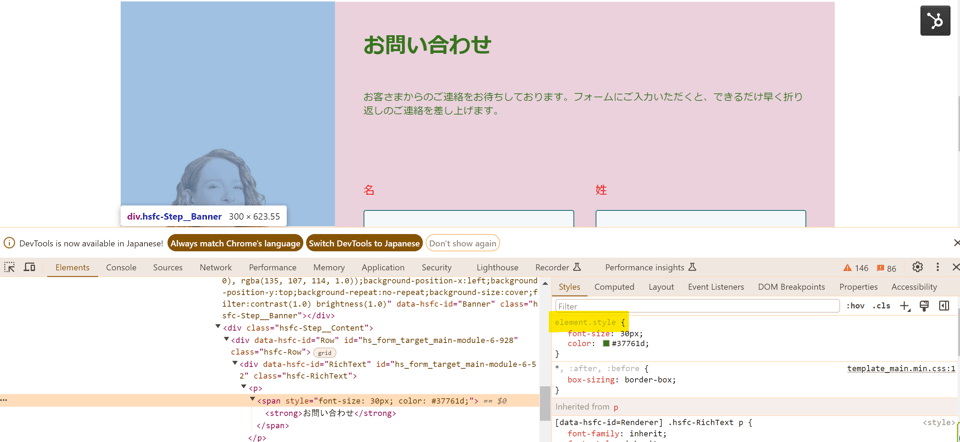The width and height of the screenshot is (960, 442).
Task: Open the Memory tab
Action: click(x=329, y=268)
